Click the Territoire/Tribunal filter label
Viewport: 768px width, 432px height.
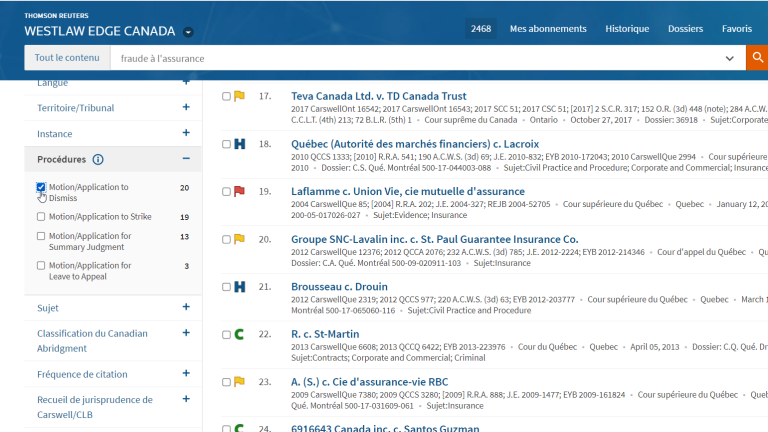75,108
